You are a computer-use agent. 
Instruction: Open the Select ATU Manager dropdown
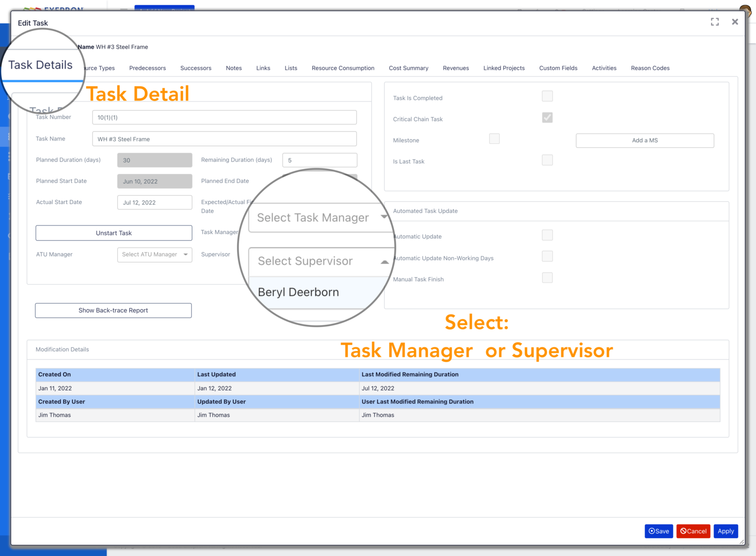click(155, 255)
